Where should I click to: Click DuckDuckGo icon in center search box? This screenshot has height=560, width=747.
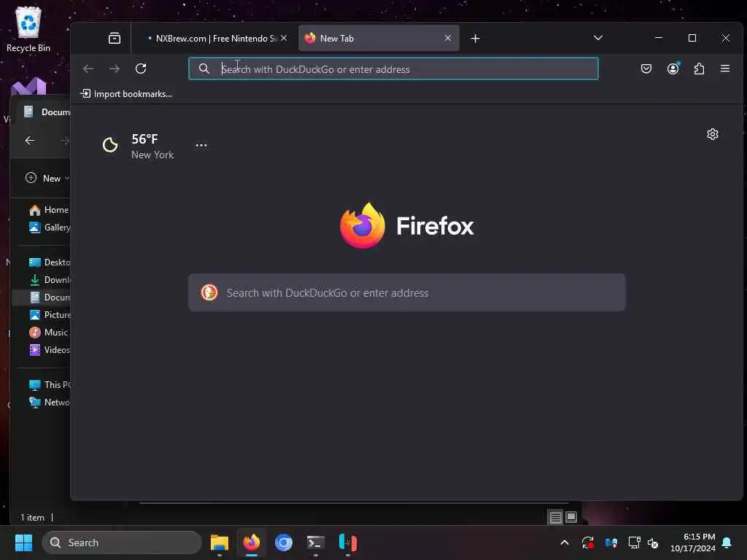point(209,292)
